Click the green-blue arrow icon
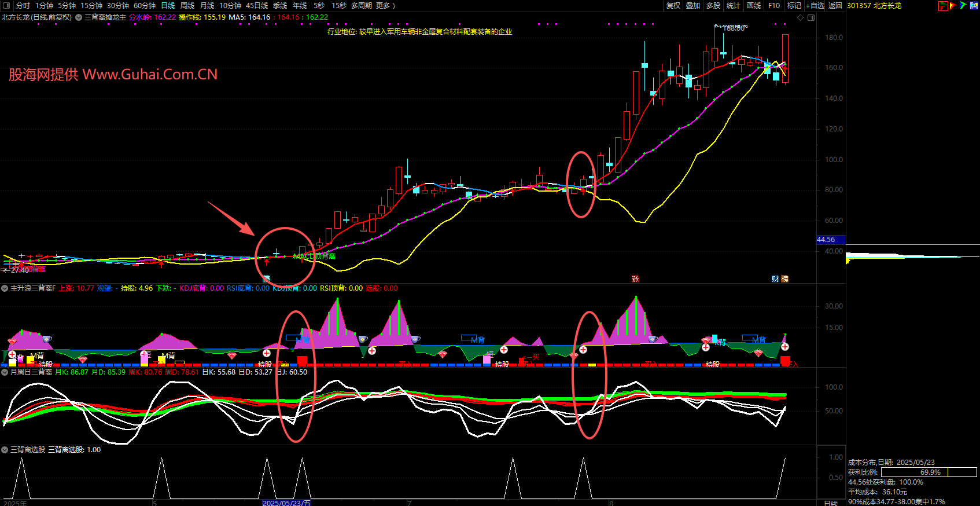 (x=963, y=6)
